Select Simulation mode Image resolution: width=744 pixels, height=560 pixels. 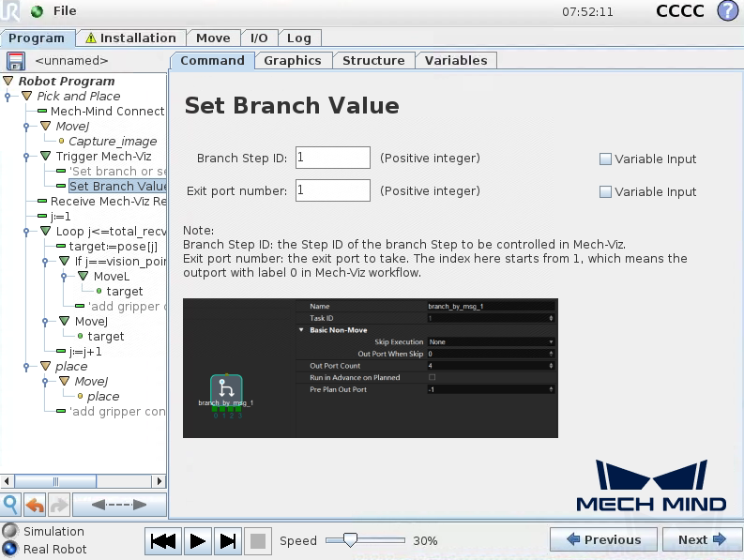[10, 531]
